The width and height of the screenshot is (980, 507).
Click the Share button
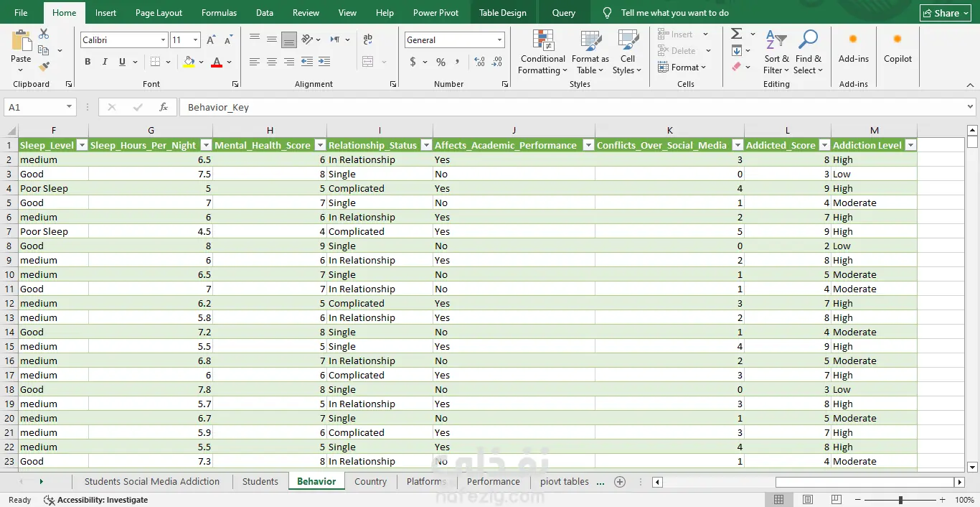pyautogui.click(x=946, y=13)
